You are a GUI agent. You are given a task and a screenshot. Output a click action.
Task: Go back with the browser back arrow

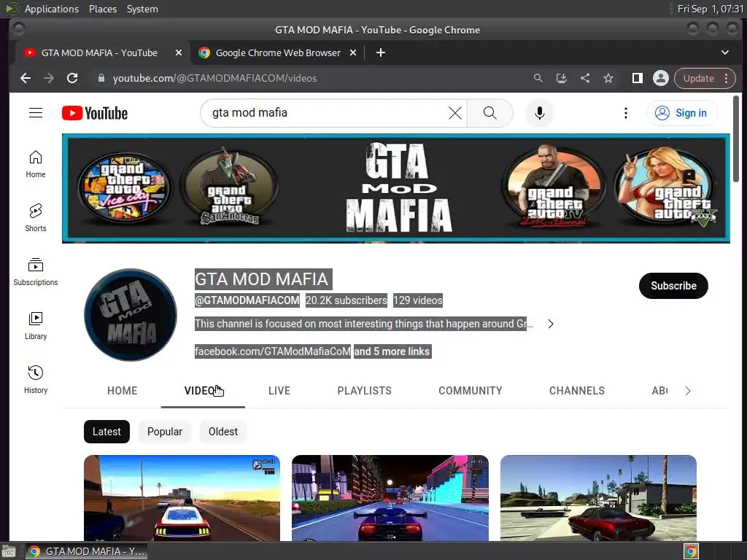point(26,78)
